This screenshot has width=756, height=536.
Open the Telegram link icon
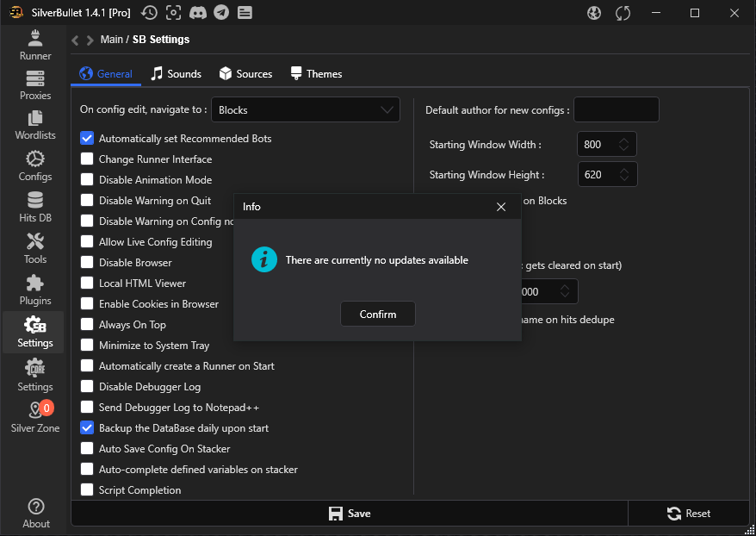(x=221, y=13)
